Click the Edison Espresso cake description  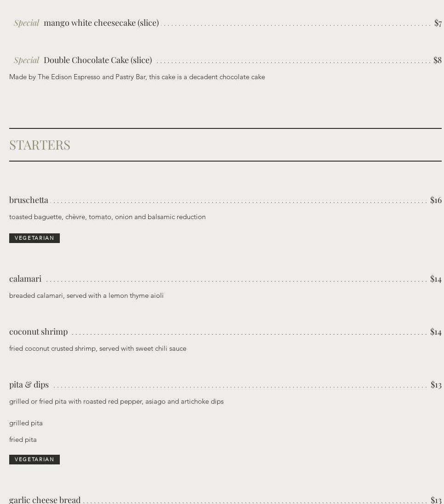coord(137,77)
